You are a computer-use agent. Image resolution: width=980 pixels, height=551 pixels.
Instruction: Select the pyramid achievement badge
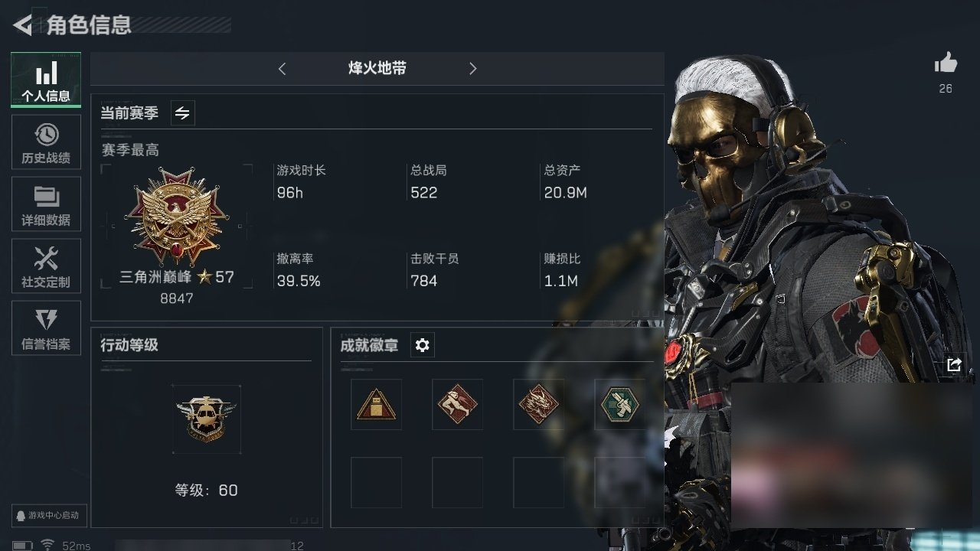tap(376, 404)
